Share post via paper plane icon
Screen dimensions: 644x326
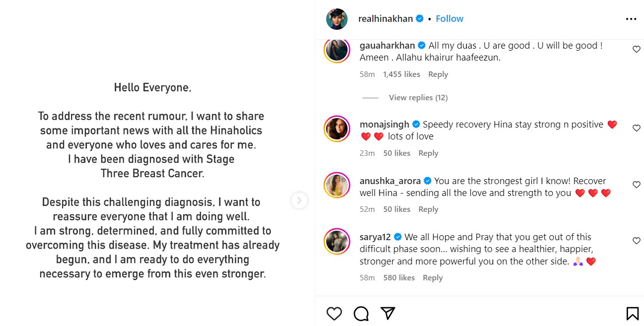388,313
